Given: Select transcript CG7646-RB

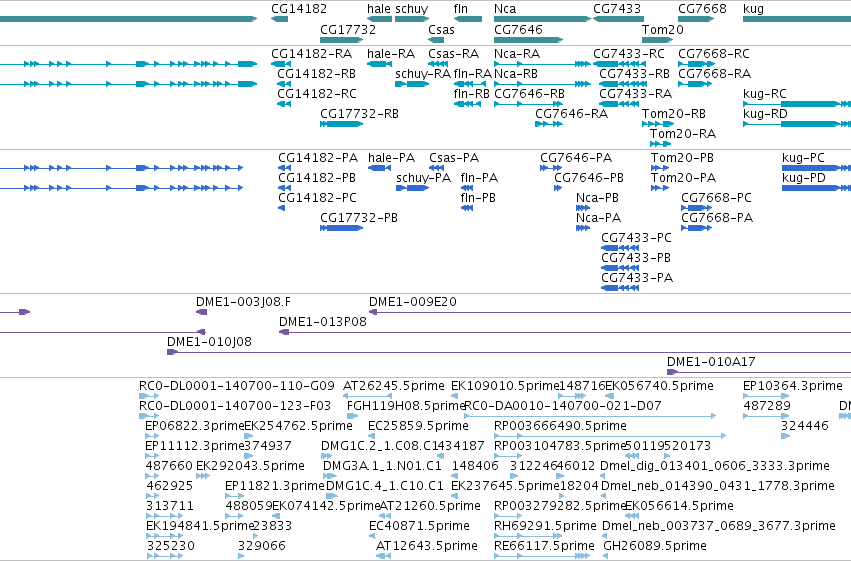Looking at the screenshot, I should coord(530,94).
